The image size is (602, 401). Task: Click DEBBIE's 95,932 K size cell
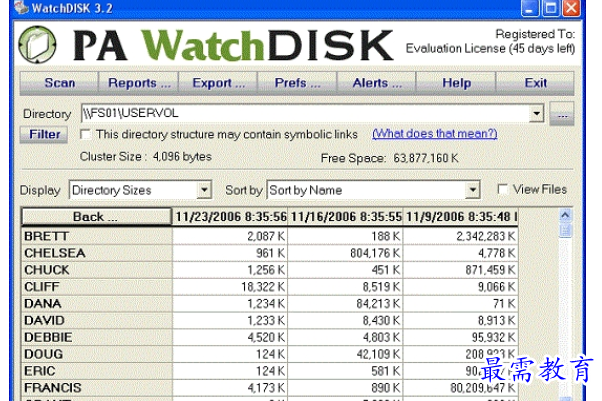(x=460, y=337)
